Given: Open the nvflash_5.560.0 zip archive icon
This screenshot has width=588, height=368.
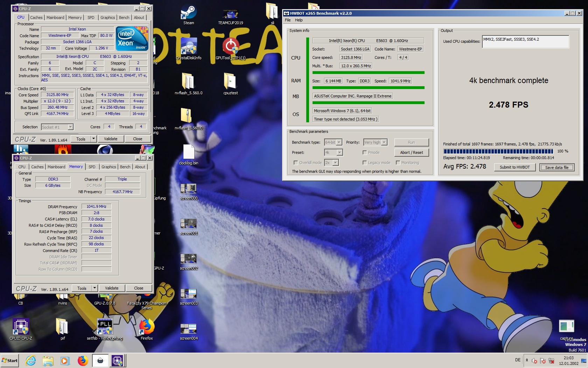Looking at the screenshot, I should 189,119.
